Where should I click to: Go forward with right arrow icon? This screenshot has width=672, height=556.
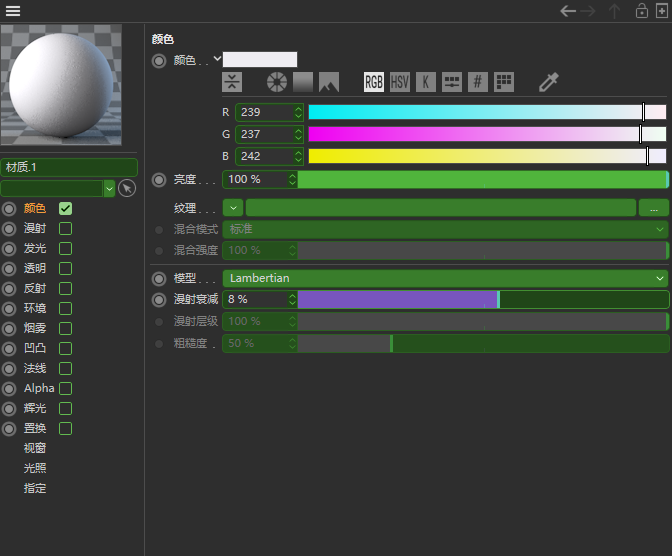(x=588, y=11)
